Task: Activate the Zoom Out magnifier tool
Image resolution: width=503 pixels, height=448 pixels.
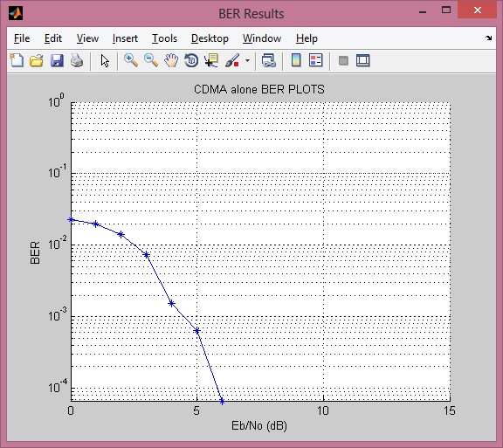Action: (x=151, y=60)
